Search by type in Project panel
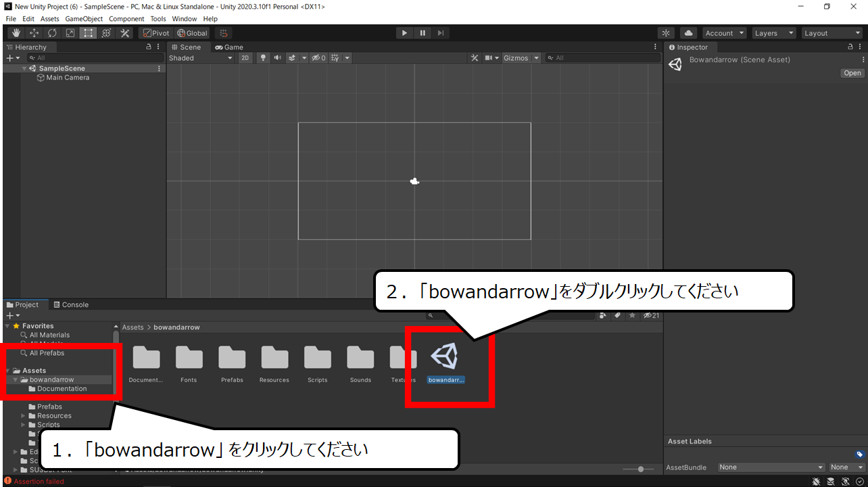The image size is (868, 487). point(603,316)
